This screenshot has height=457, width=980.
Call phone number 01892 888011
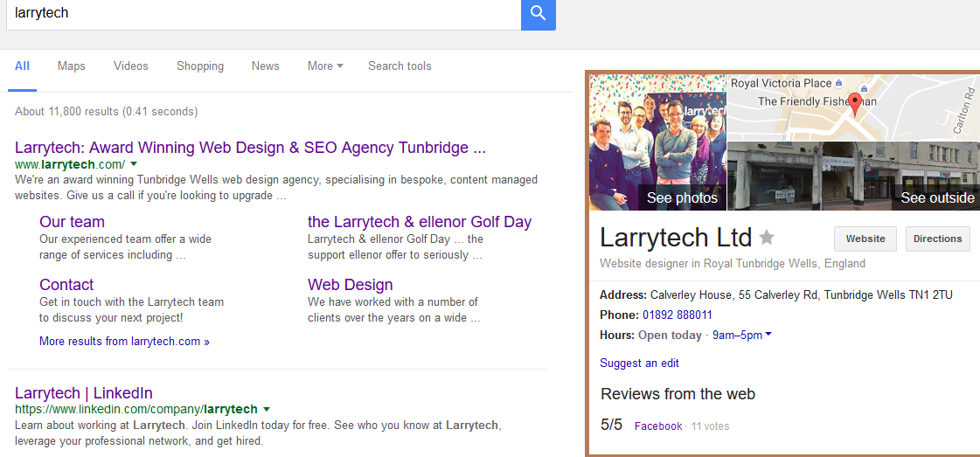678,315
